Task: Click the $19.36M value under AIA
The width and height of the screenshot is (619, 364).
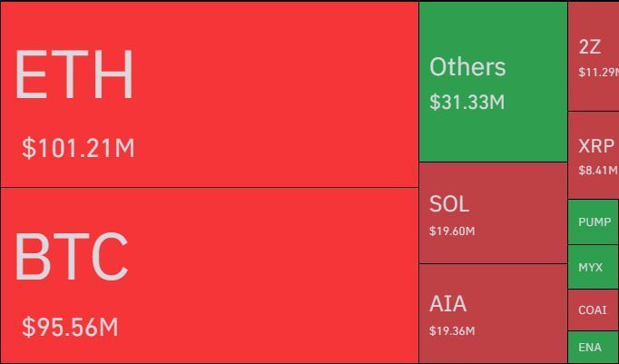Action: (452, 331)
